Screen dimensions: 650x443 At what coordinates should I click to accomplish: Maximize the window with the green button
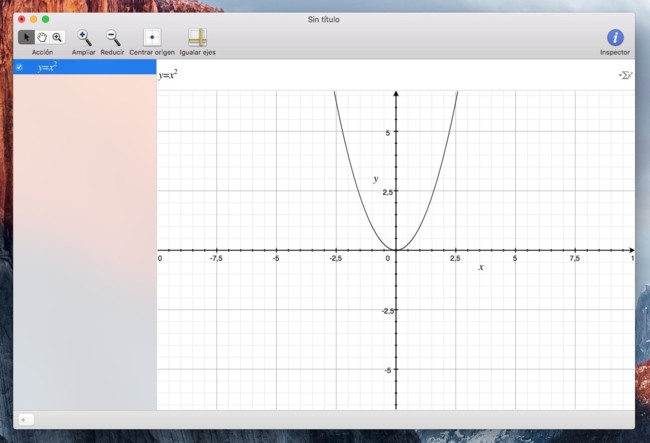pos(46,19)
